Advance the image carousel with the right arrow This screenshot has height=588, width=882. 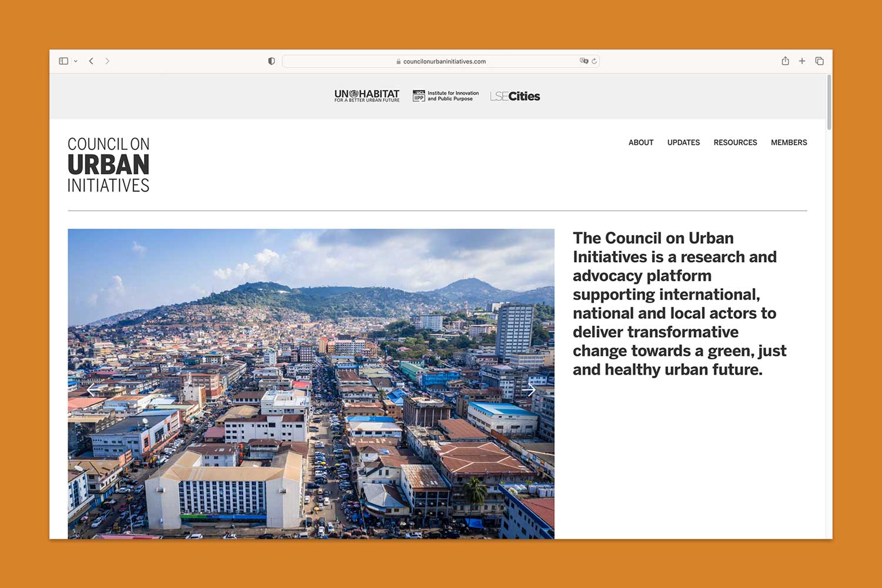tap(529, 390)
